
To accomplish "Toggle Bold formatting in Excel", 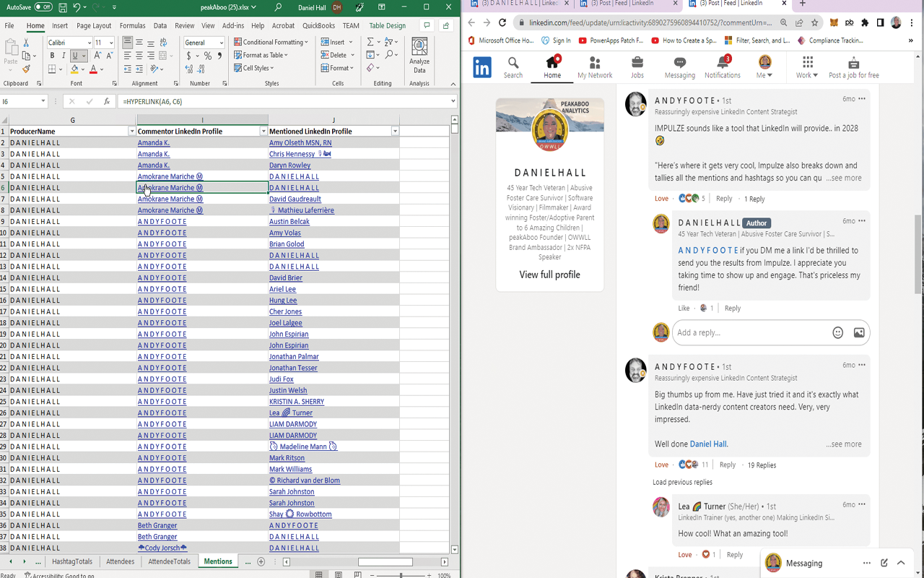I will coord(52,56).
